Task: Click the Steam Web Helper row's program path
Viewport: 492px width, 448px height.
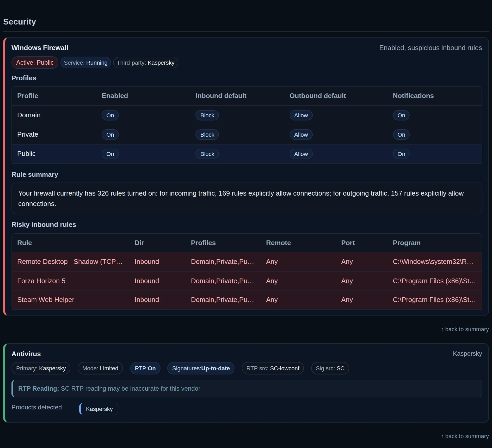Action: pyautogui.click(x=434, y=300)
